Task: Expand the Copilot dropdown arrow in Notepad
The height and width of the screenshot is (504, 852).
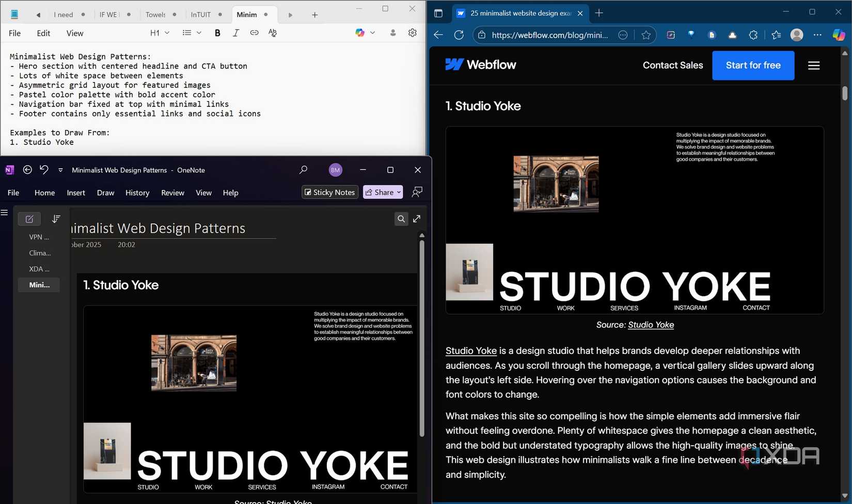Action: tap(372, 33)
